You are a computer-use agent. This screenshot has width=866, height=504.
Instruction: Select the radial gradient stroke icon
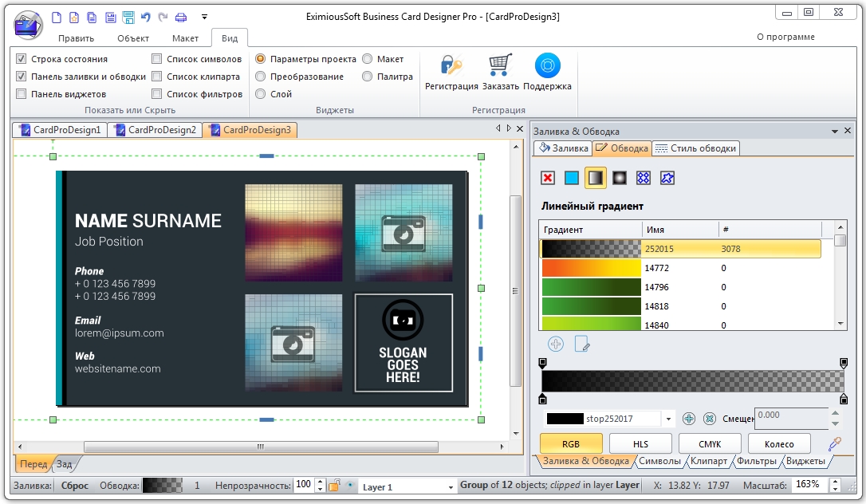pos(620,178)
